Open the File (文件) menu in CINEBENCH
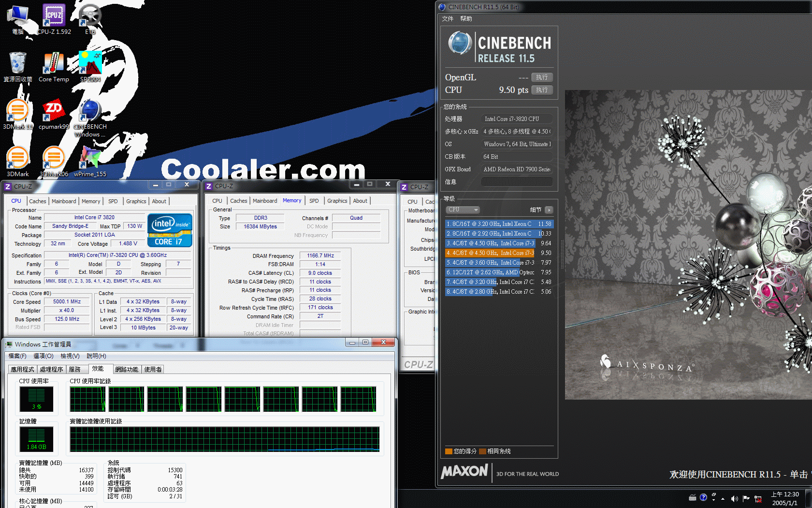 448,19
